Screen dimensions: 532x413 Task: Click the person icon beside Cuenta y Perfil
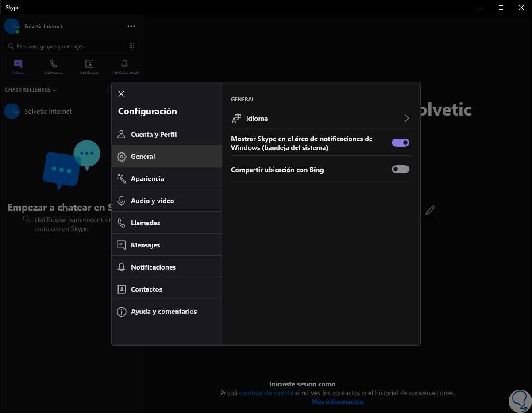click(x=121, y=134)
